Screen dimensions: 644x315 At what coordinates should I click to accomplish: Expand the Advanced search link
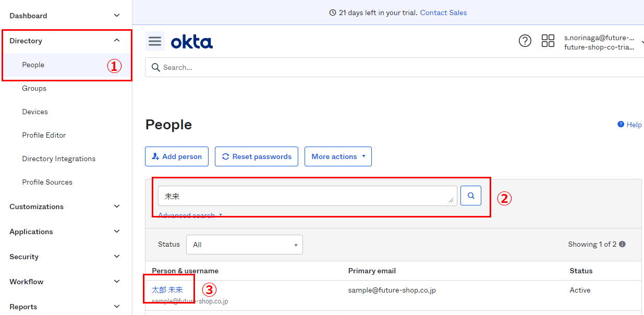coord(190,215)
